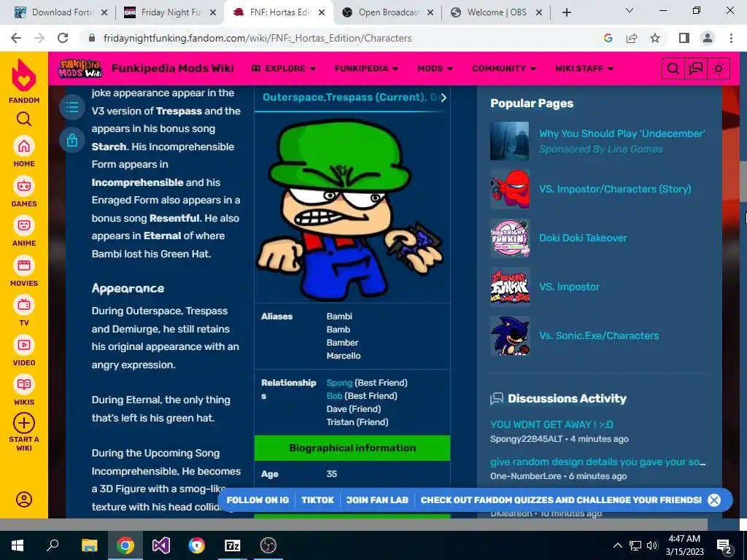Open the Chrome three-dot menu

(731, 38)
